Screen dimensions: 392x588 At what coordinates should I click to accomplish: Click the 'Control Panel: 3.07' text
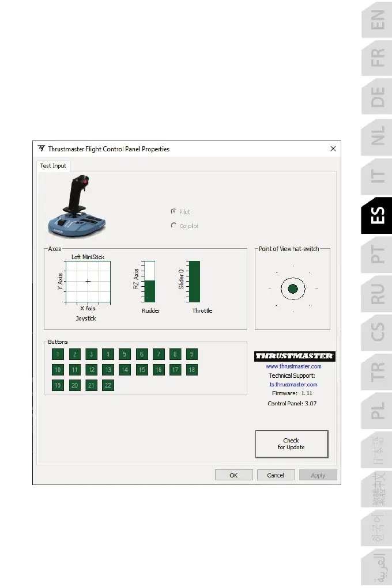click(x=292, y=404)
